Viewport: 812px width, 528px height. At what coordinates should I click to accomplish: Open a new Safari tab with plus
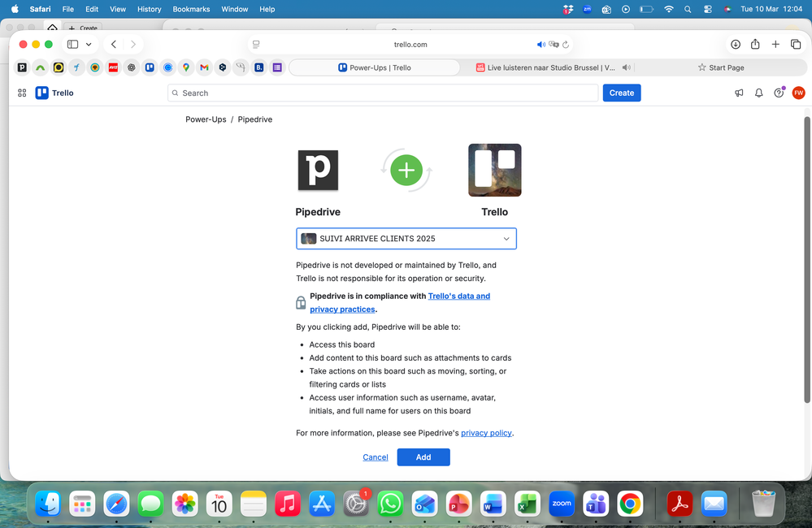[775, 45]
